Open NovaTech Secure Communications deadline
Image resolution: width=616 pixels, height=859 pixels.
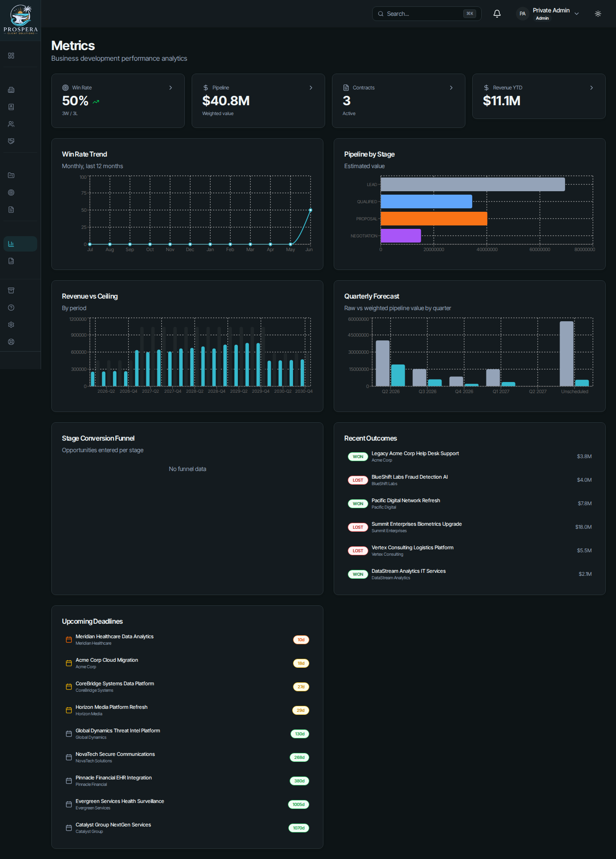pyautogui.click(x=187, y=757)
